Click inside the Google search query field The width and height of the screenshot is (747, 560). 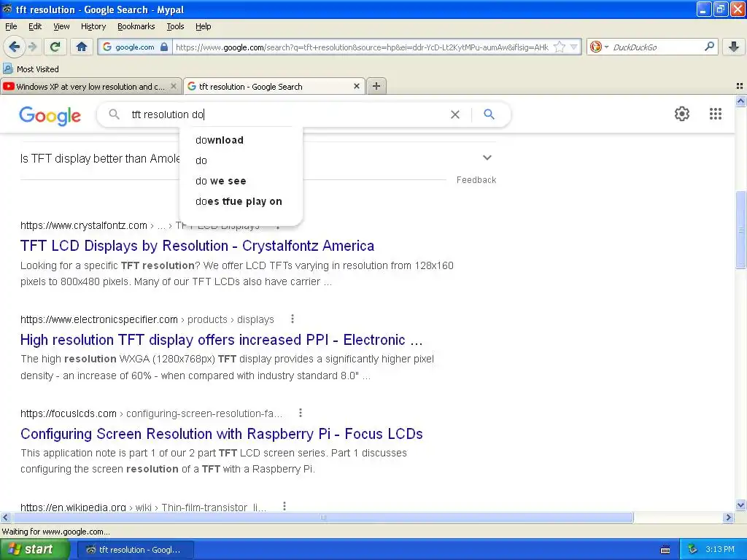pyautogui.click(x=286, y=114)
